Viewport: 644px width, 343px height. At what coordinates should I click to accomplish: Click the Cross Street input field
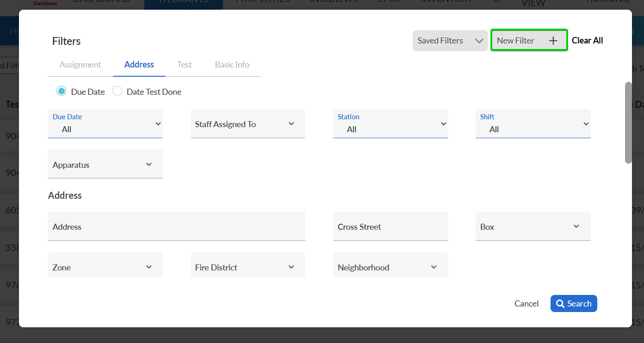(x=390, y=227)
